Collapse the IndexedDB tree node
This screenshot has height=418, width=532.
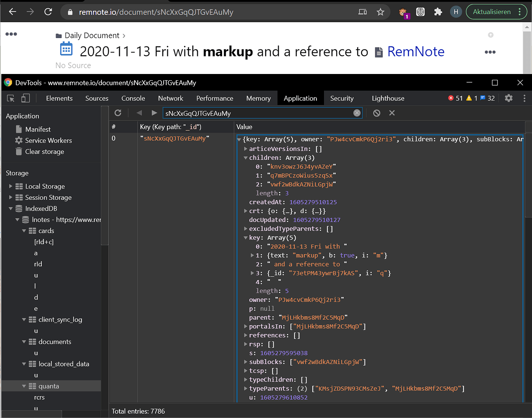(11, 209)
